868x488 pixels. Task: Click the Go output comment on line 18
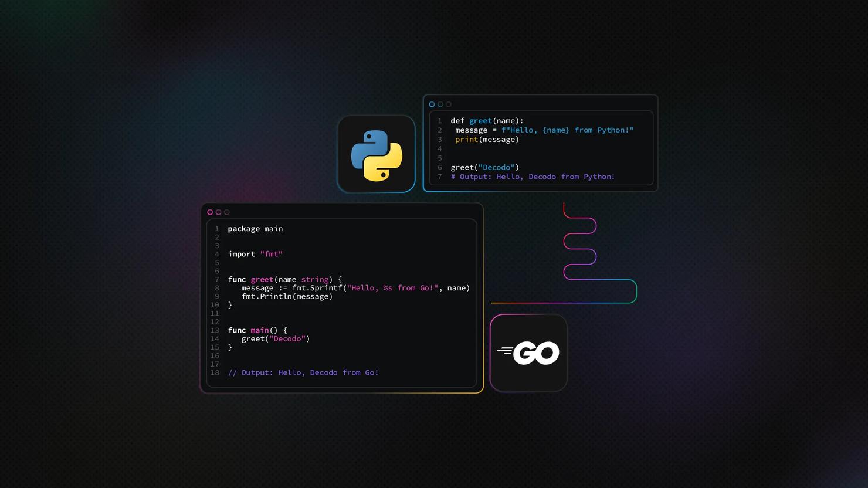[303, 372]
